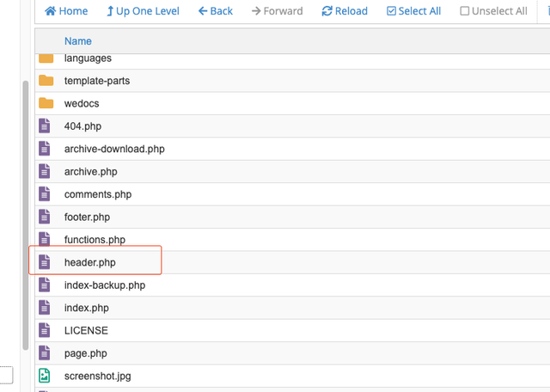Screen dimensions: 550x392
Task: Click the page.php file icon
Action: 44,353
